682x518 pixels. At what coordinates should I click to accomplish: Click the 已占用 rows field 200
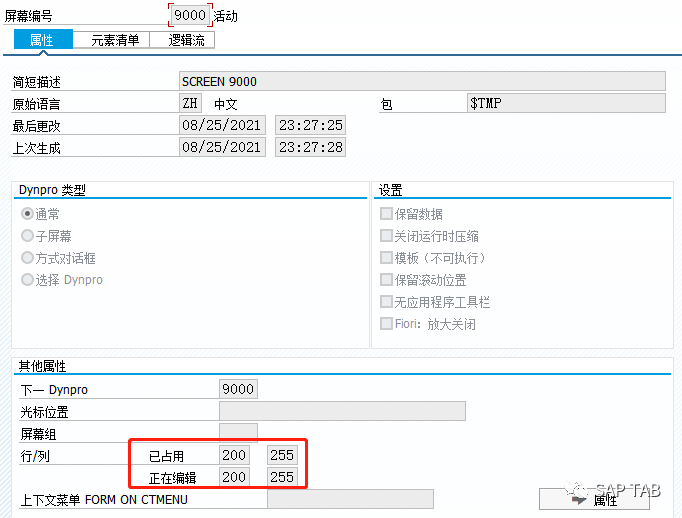point(234,455)
